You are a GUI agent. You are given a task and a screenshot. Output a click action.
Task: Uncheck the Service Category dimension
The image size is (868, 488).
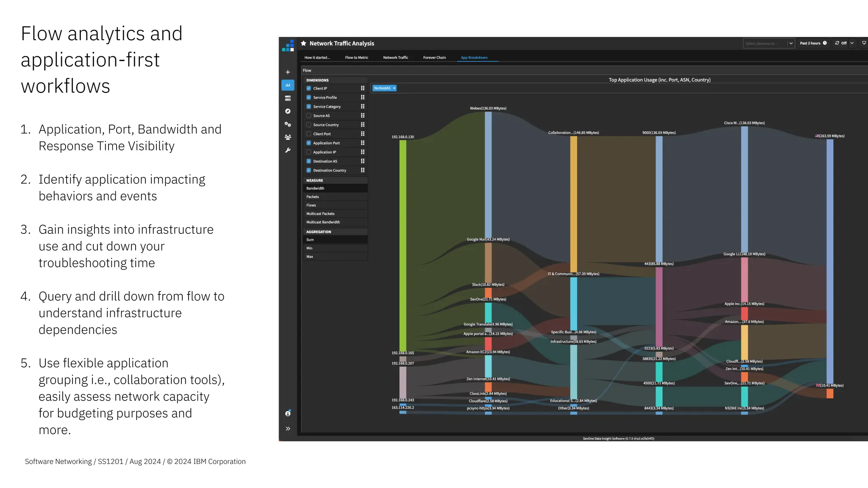point(309,106)
